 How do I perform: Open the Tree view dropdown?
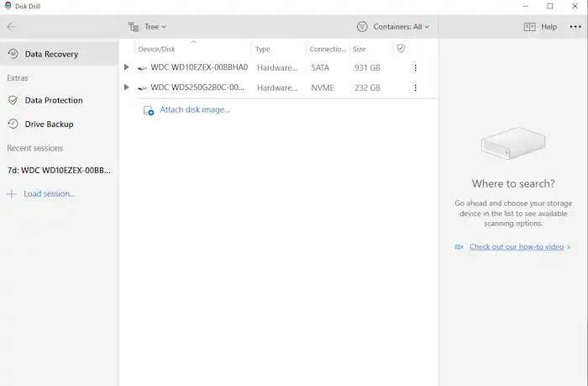pyautogui.click(x=147, y=27)
